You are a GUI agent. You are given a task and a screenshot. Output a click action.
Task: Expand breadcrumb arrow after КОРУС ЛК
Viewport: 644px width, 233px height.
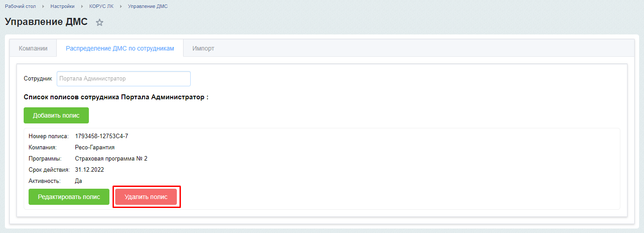pyautogui.click(x=121, y=7)
